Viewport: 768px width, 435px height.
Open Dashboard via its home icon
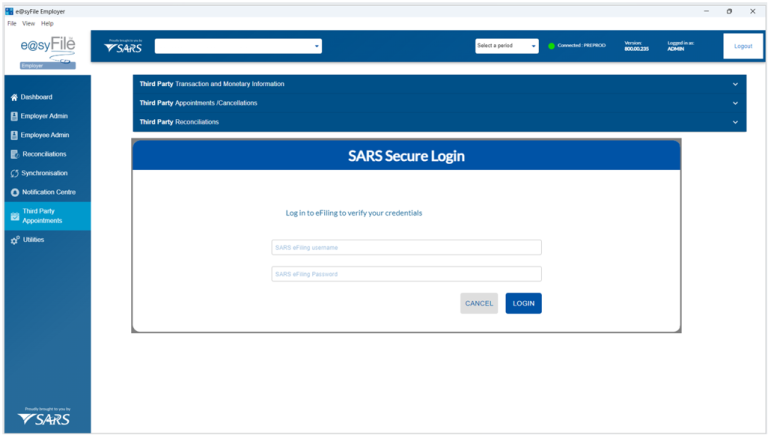(14, 97)
